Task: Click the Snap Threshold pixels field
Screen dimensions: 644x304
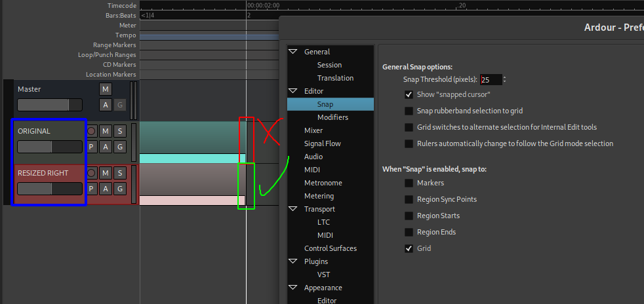Action: pos(490,79)
